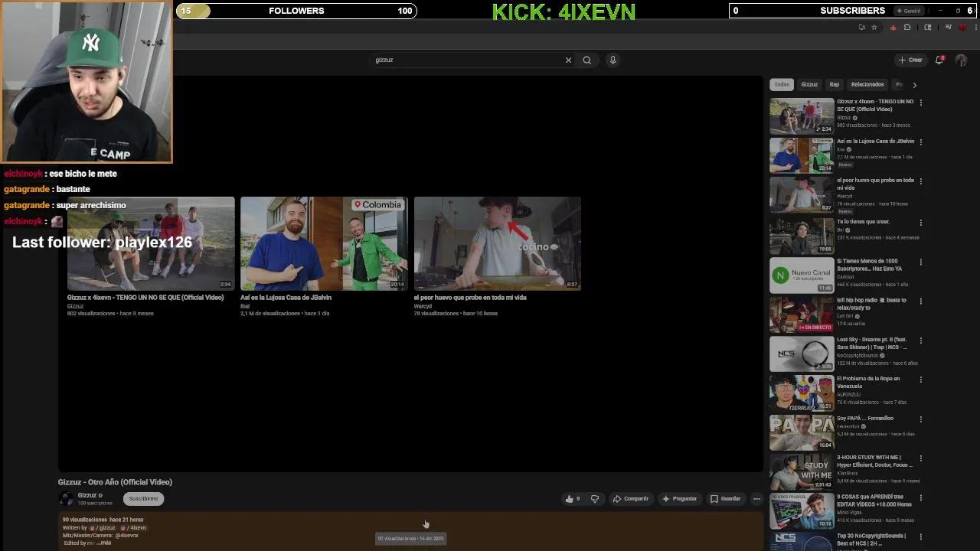Click the Gemini button in the browser title bar
The height and width of the screenshot is (551, 980).
[909, 11]
